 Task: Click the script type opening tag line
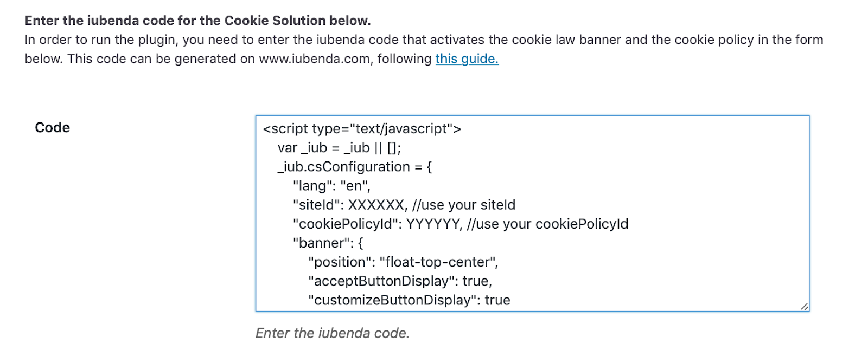point(361,128)
